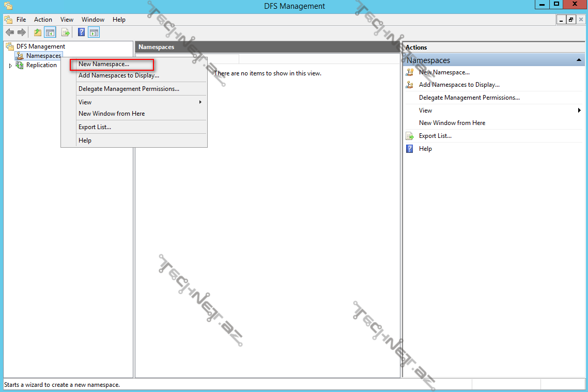Click Add Namespaces to Display icon in Actions
The width and height of the screenshot is (588, 392).
410,85
